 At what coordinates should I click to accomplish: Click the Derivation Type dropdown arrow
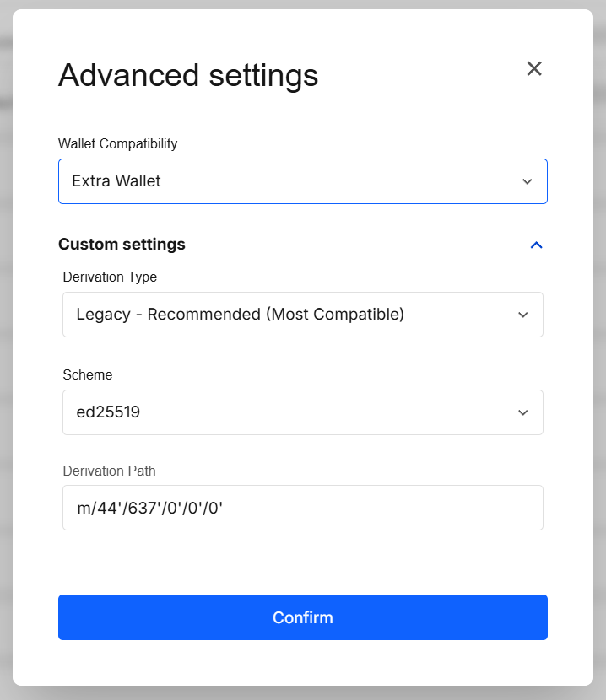pos(522,314)
